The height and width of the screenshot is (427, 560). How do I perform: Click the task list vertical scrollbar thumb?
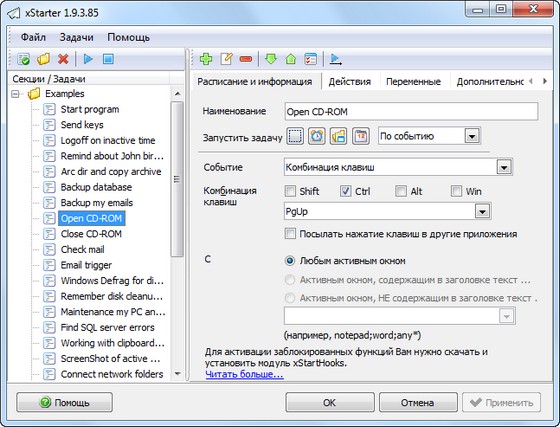point(177,179)
